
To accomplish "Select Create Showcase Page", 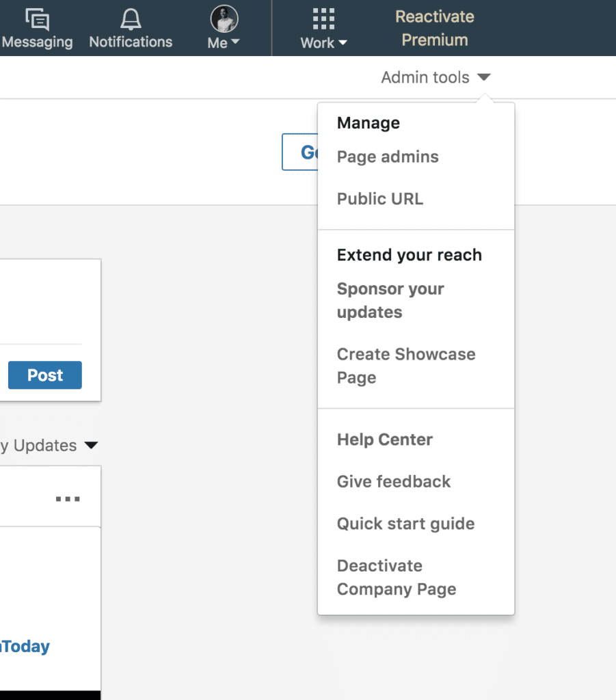I will [406, 366].
